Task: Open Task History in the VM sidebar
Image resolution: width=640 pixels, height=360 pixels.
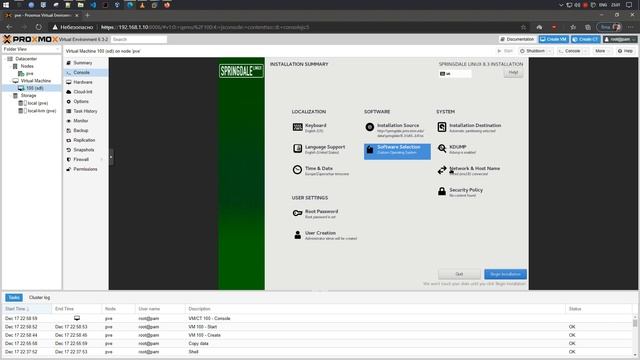Action: [x=85, y=111]
